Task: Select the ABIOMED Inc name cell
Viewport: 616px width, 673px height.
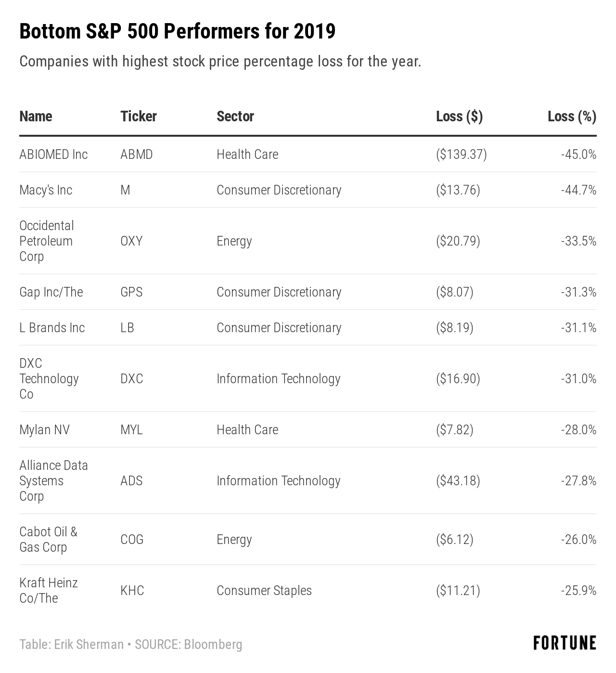Action: pyautogui.click(x=53, y=155)
